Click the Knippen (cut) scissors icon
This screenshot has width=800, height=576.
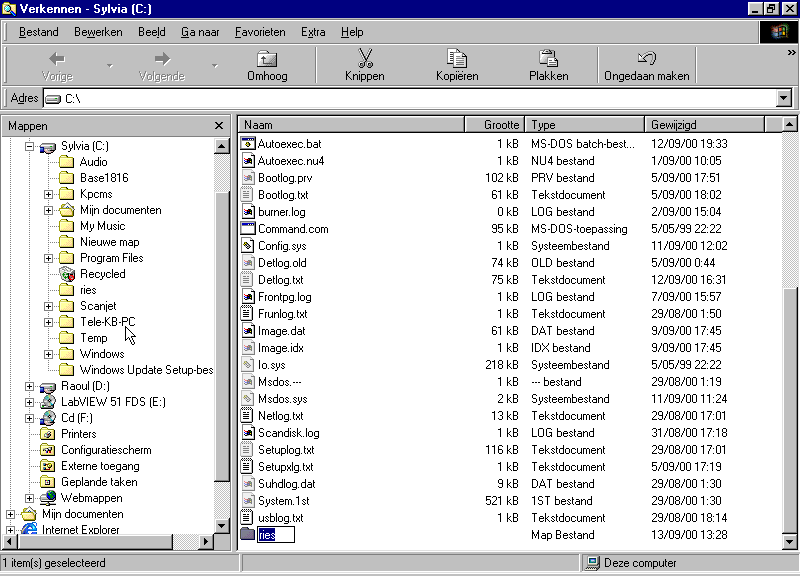(x=364, y=58)
